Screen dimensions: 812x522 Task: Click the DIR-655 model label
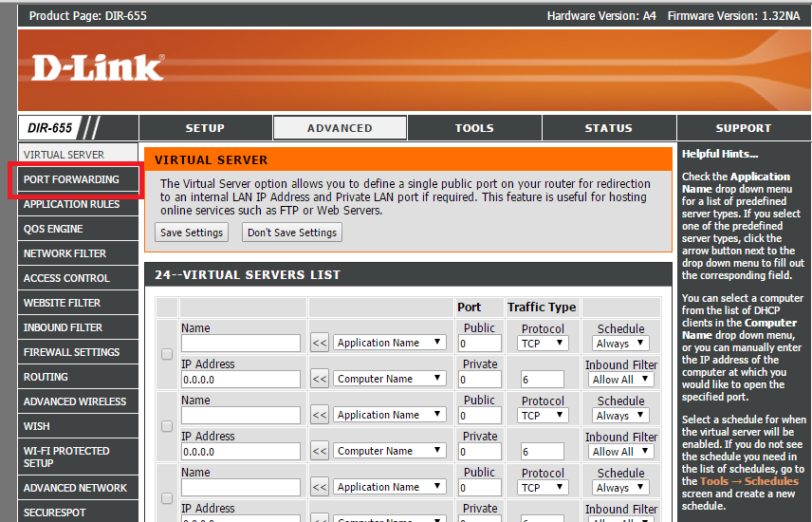pyautogui.click(x=49, y=127)
